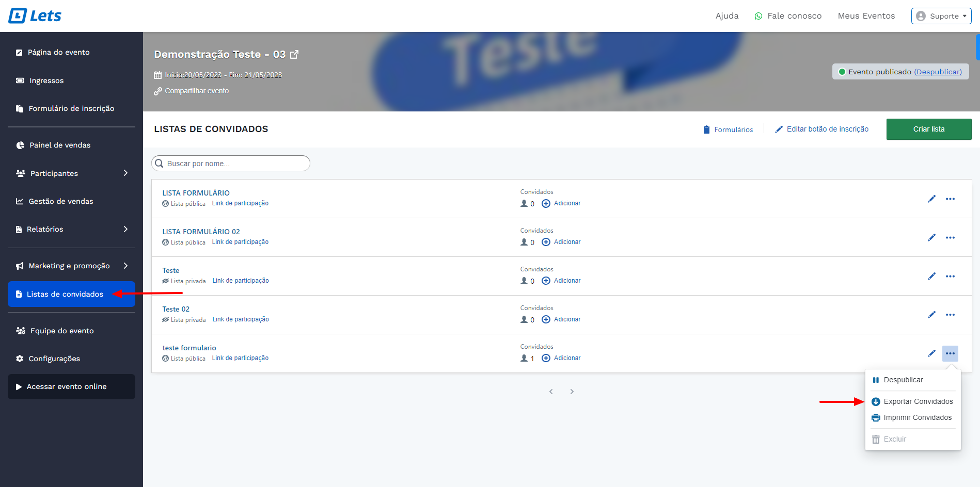The height and width of the screenshot is (487, 980).
Task: Open the three-dot menu for Teste 02
Action: (x=950, y=315)
